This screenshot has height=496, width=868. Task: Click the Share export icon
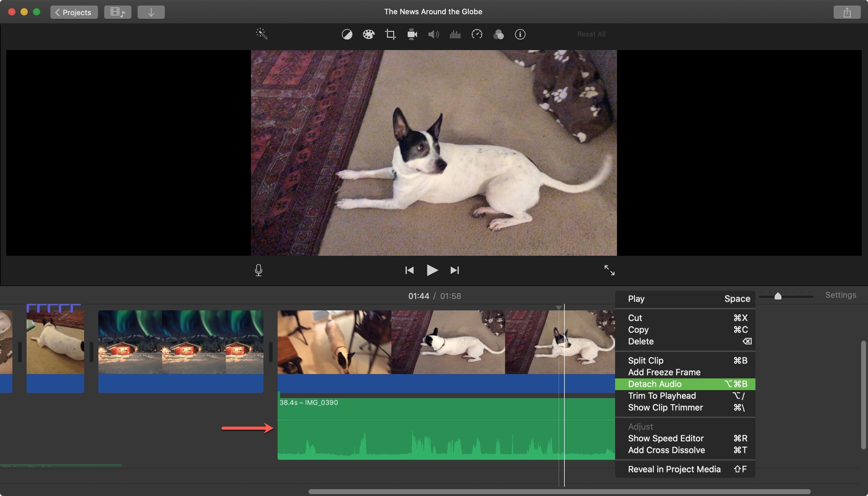pyautogui.click(x=847, y=12)
